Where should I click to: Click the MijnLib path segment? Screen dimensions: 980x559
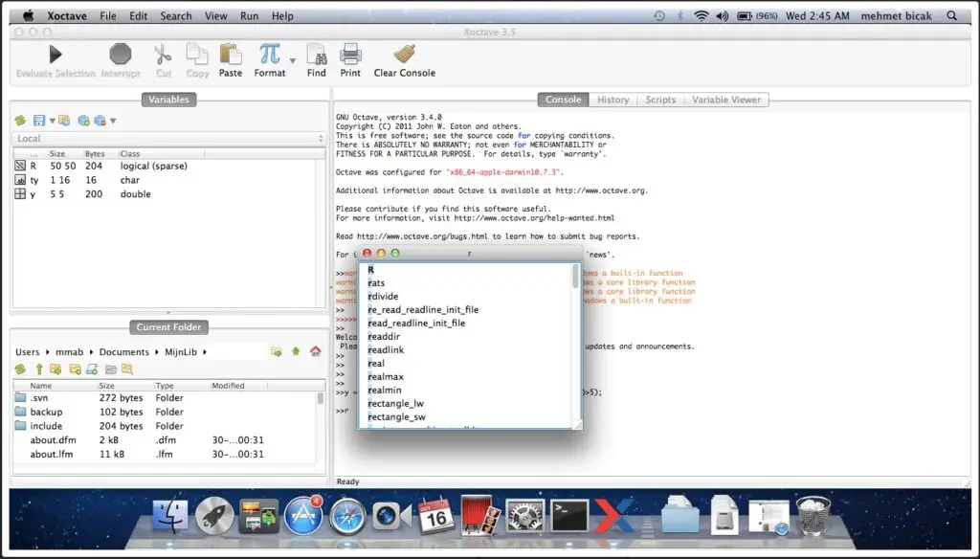tap(181, 352)
